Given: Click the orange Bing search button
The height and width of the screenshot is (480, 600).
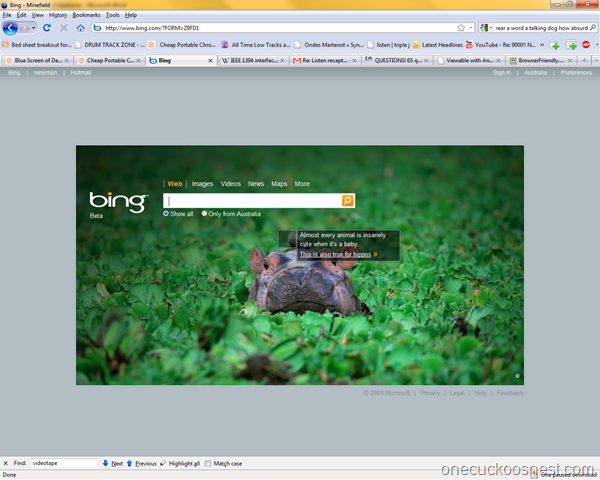Looking at the screenshot, I should pos(347,201).
